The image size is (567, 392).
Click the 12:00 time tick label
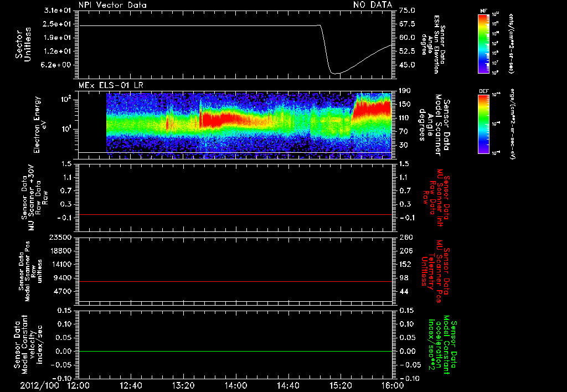(79, 385)
